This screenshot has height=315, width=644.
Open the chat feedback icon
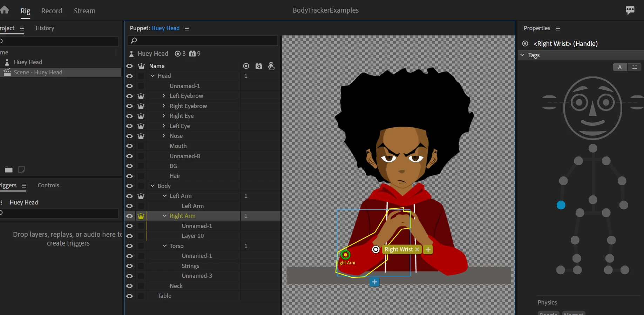click(x=630, y=10)
